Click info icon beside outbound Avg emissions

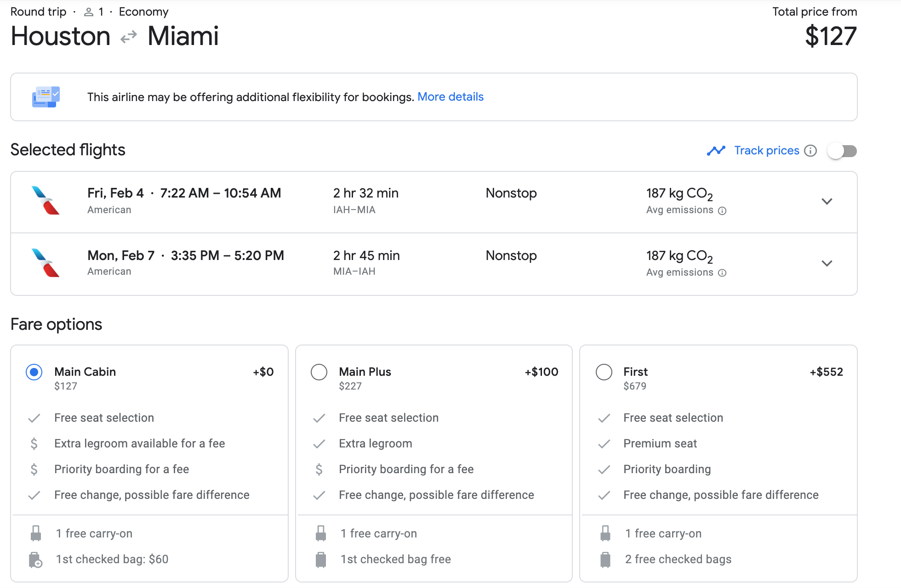point(722,211)
